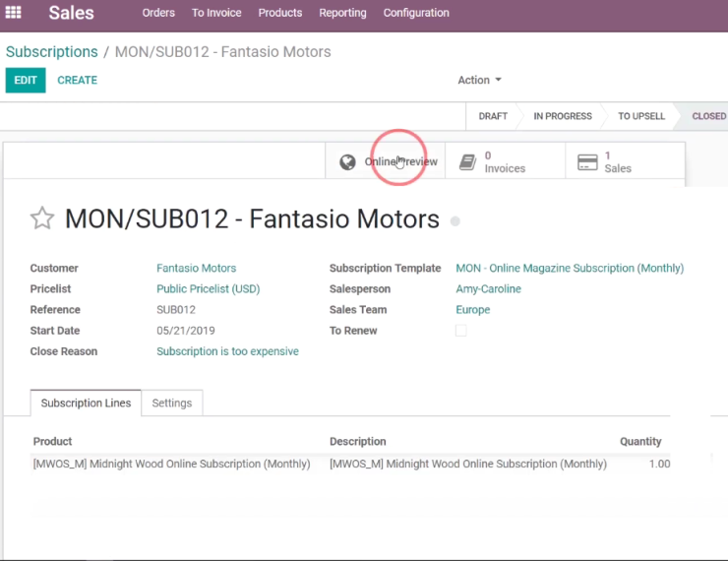Open the Action dropdown
This screenshot has width=728, height=561.
click(x=479, y=80)
